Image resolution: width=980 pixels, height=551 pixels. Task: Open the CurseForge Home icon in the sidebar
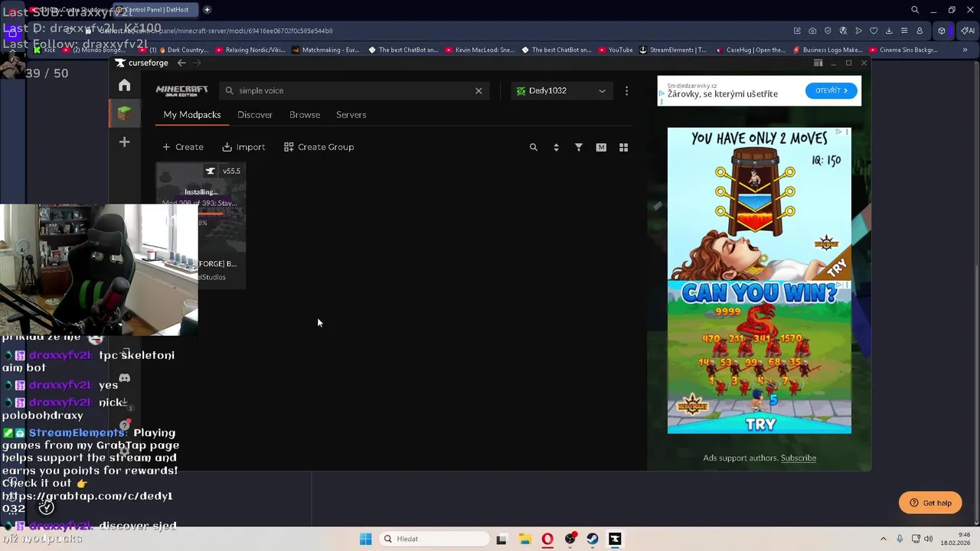[x=124, y=85]
